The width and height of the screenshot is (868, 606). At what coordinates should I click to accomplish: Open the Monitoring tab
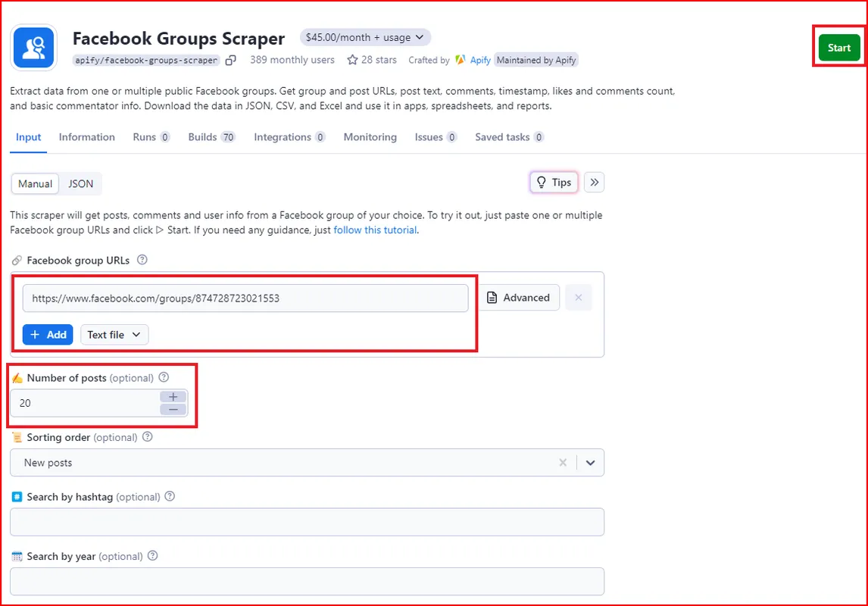tap(370, 137)
